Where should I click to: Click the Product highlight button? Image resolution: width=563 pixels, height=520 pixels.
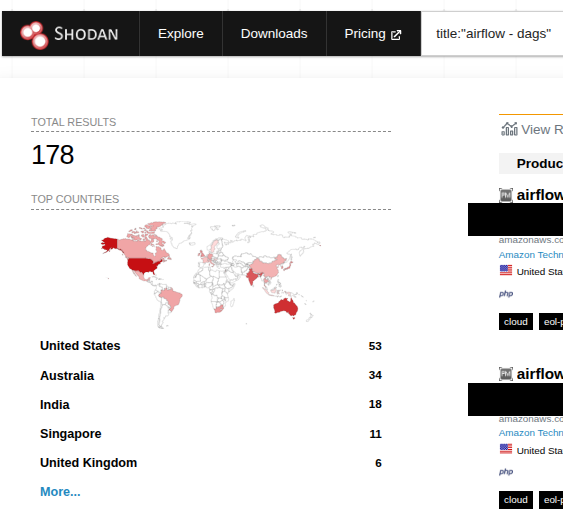531,164
